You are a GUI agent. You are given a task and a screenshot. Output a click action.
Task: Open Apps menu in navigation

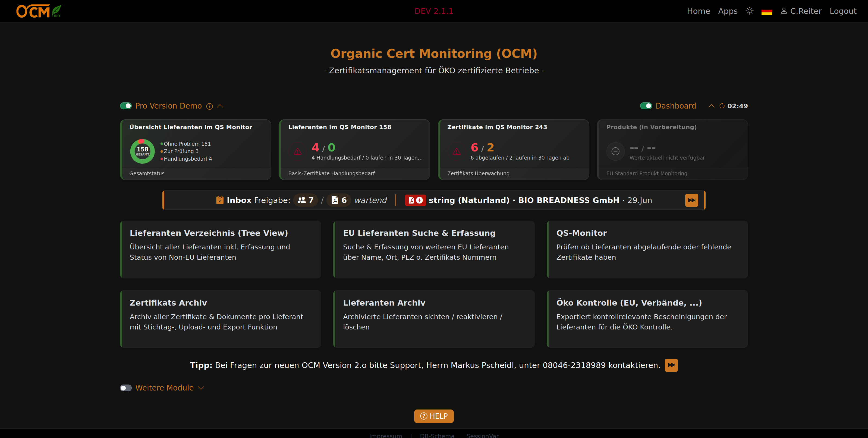click(x=728, y=11)
